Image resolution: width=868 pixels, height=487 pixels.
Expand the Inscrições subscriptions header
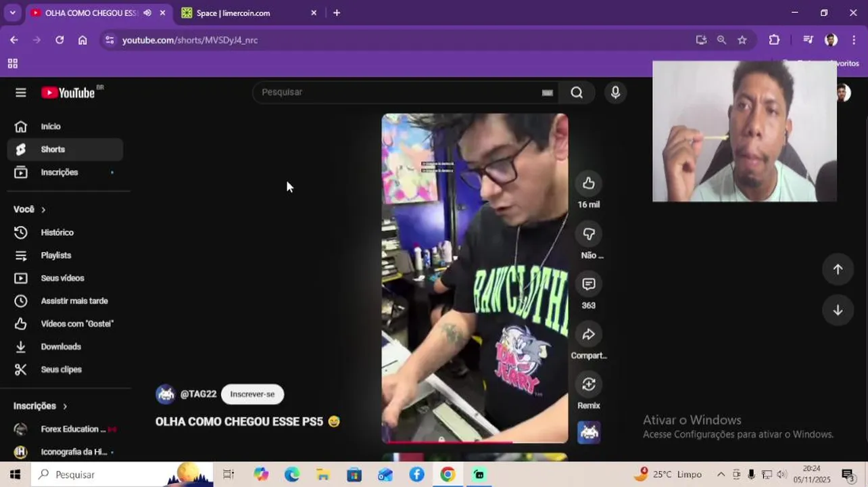pos(41,406)
